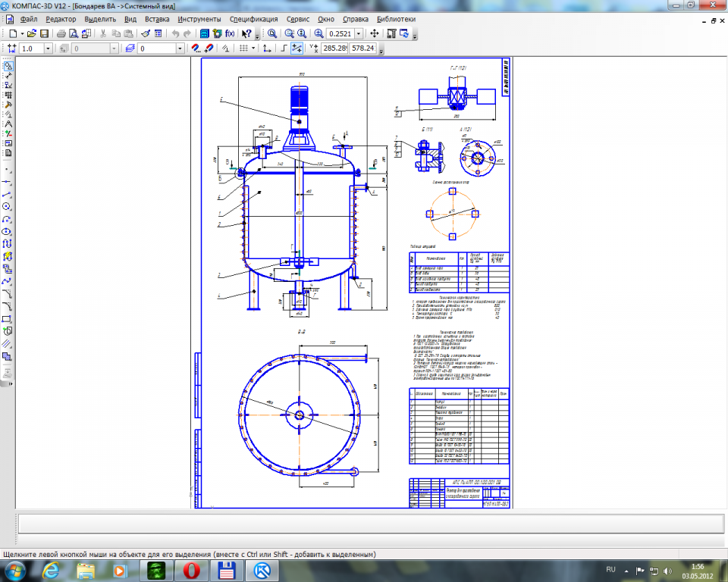Click the Y coordinate field 578.24

[x=363, y=48]
